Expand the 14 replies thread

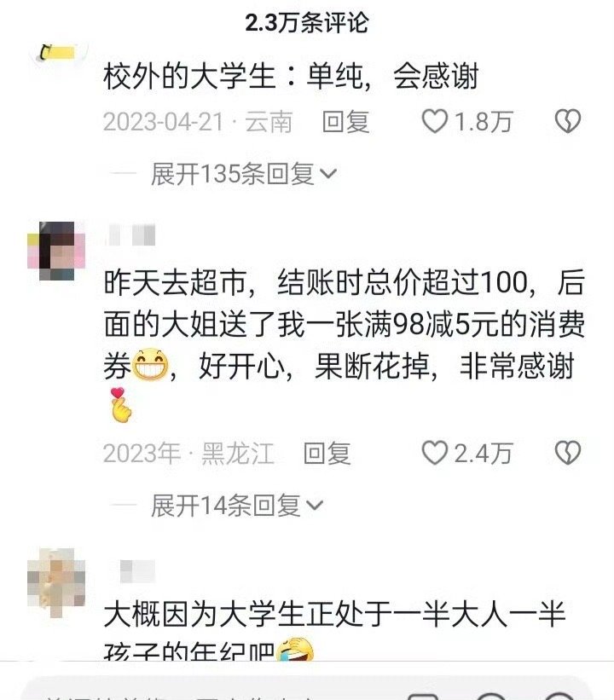[x=237, y=506]
